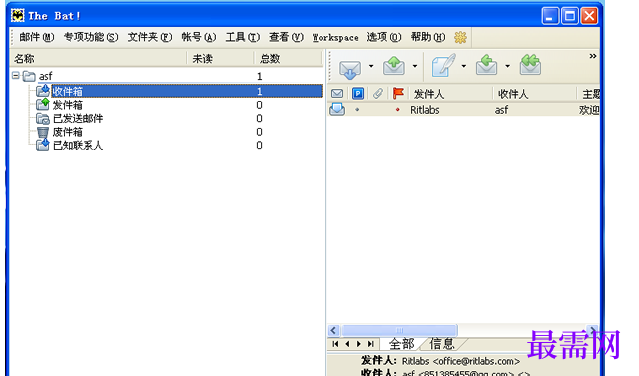Select the Ritlabs message row
This screenshot has width=639, height=376.
click(x=463, y=110)
